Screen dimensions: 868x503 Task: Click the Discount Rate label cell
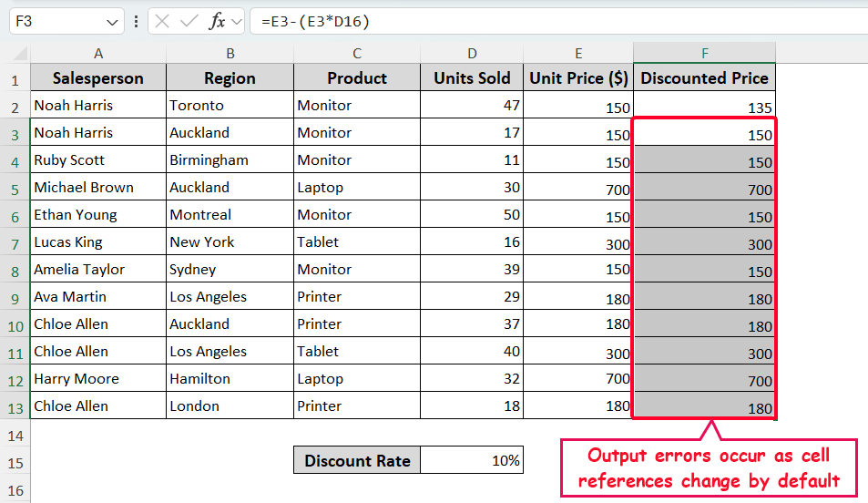tap(357, 461)
